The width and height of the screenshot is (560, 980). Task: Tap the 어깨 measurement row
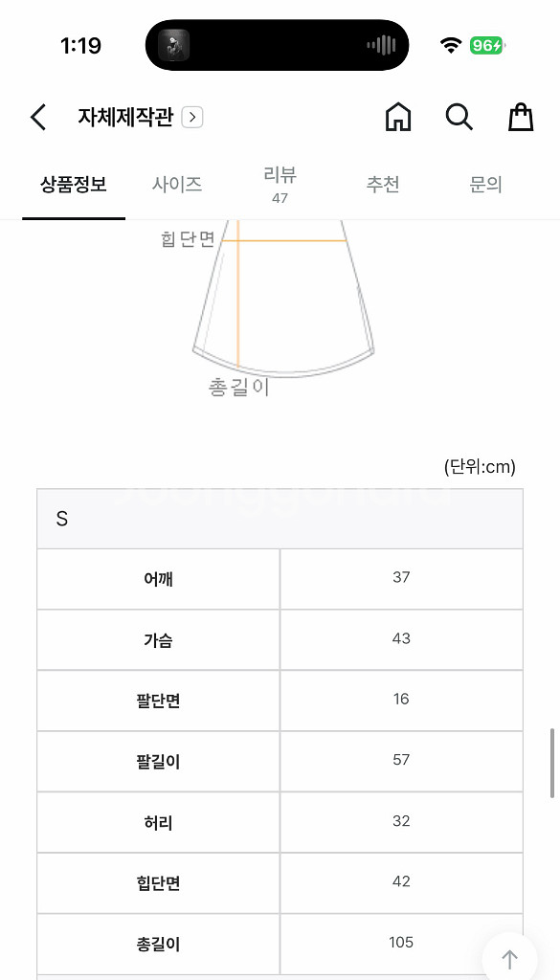158,578
